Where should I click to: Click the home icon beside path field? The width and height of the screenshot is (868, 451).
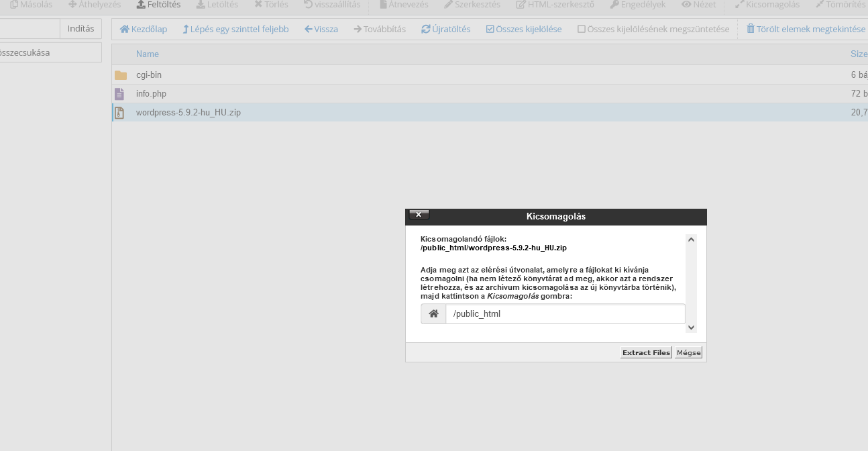coord(433,314)
